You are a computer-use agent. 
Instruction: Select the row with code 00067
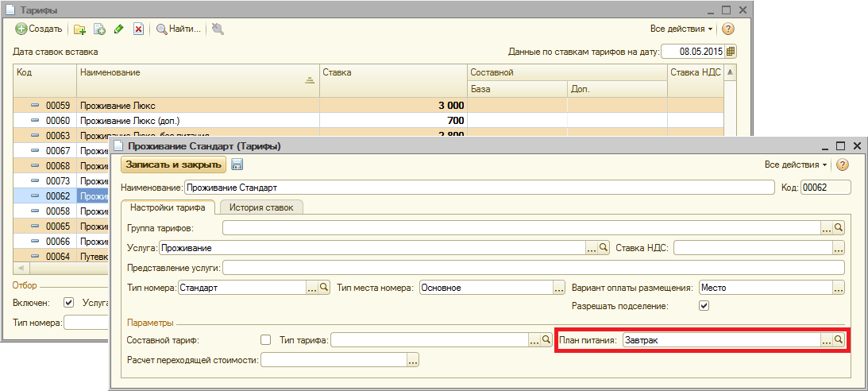click(x=61, y=151)
